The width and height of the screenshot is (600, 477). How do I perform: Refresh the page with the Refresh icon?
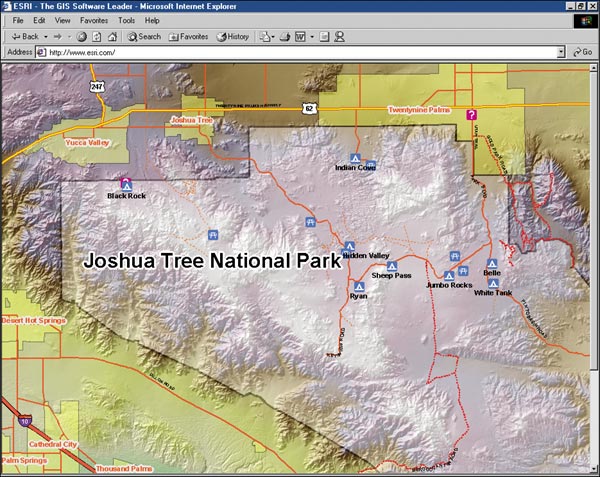(97, 37)
